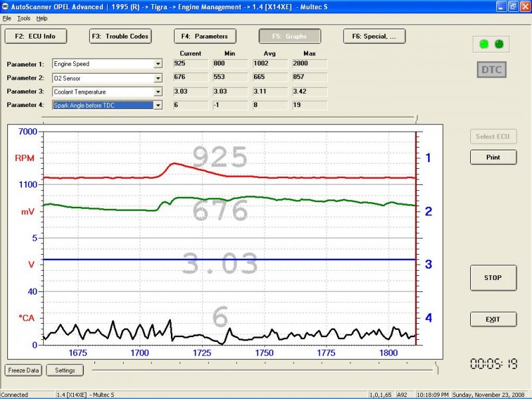Click channel number 1 label on graph

pyautogui.click(x=428, y=158)
